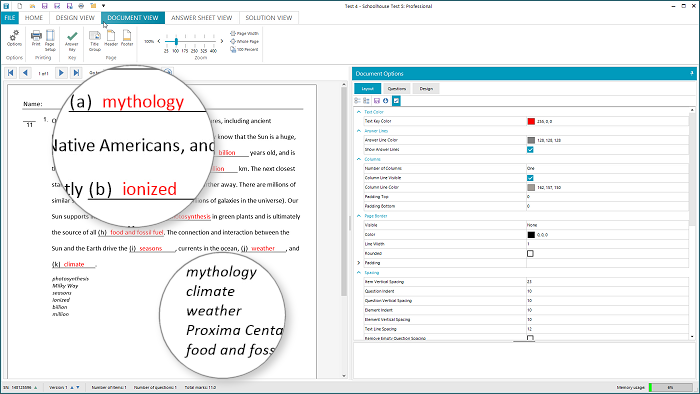Viewport: 700px width, 394px height.
Task: Jump to first page arrow
Action: click(x=11, y=73)
